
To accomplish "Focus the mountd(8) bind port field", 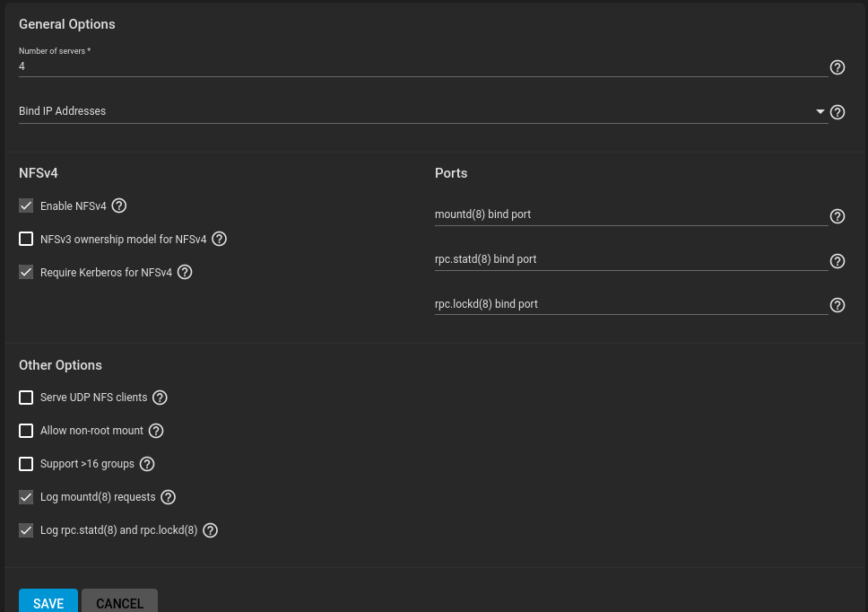I will point(631,214).
